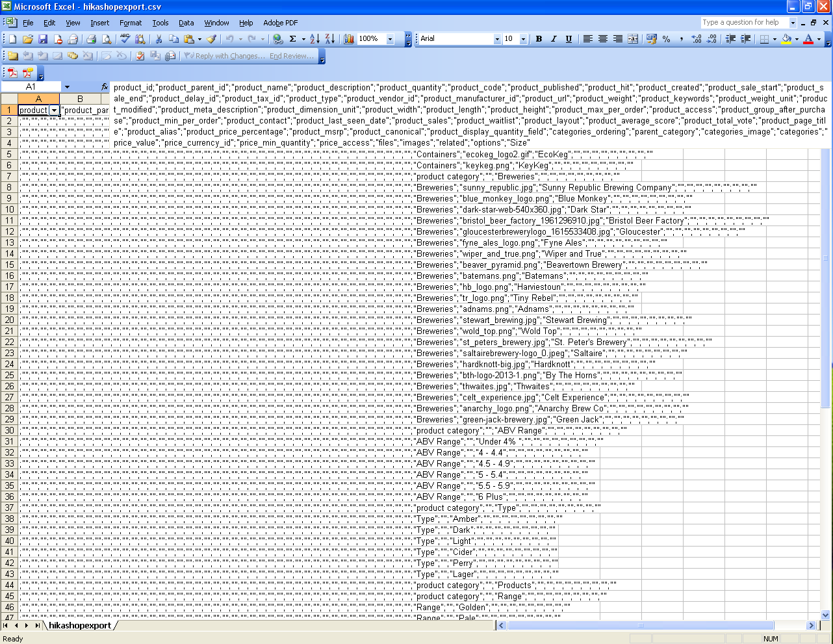The image size is (833, 644).
Task: Toggle bold formatting
Action: [x=539, y=39]
